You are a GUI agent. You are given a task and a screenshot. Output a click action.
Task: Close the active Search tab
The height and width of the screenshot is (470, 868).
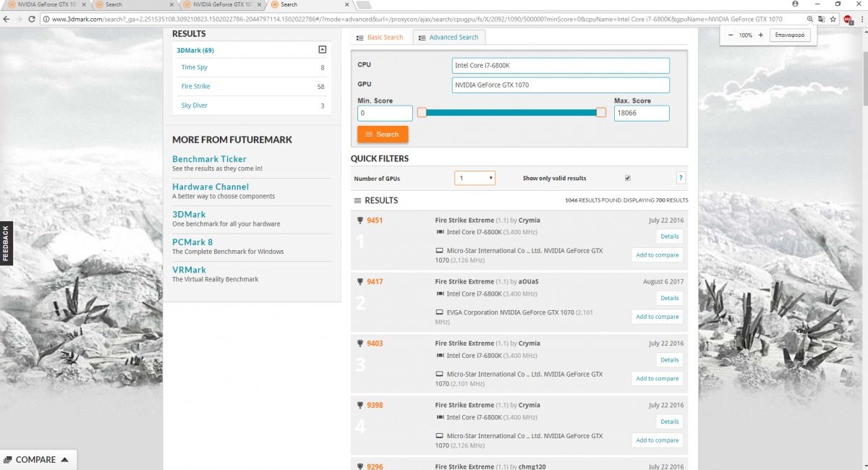click(346, 4)
